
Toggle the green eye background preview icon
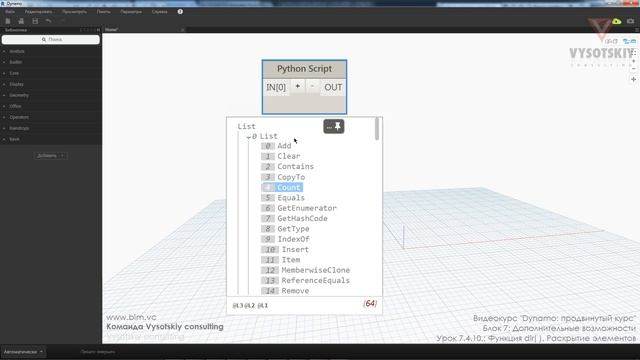(616, 21)
